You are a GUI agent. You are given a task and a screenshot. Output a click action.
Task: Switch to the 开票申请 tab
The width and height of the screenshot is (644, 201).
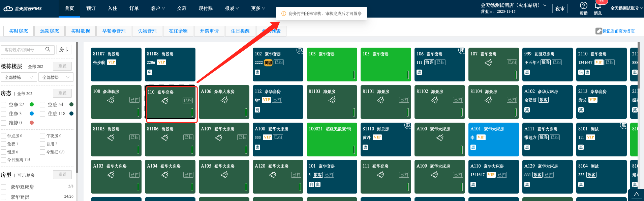point(209,31)
